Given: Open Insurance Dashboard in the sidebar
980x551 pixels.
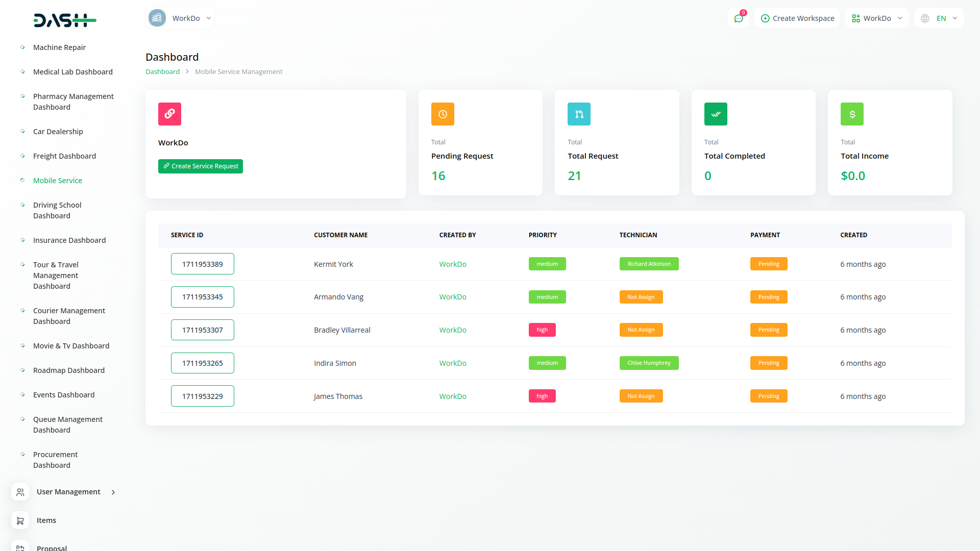Looking at the screenshot, I should [x=69, y=240].
